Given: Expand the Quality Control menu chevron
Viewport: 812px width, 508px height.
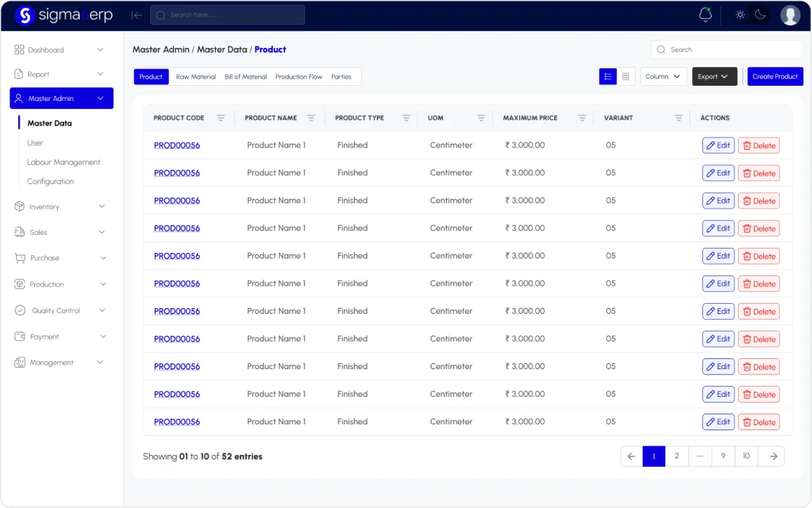Looking at the screenshot, I should pyautogui.click(x=102, y=310).
